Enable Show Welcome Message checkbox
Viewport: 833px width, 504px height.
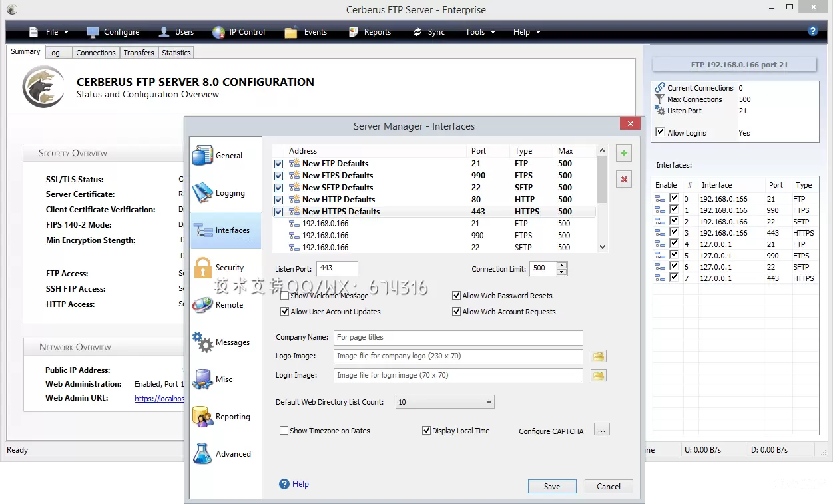point(285,296)
